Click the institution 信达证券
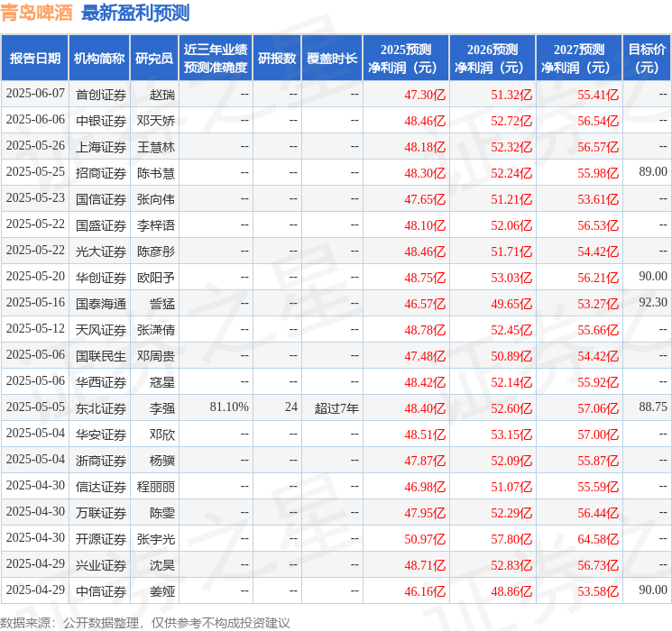Screen dimensions: 672x631 tap(101, 486)
